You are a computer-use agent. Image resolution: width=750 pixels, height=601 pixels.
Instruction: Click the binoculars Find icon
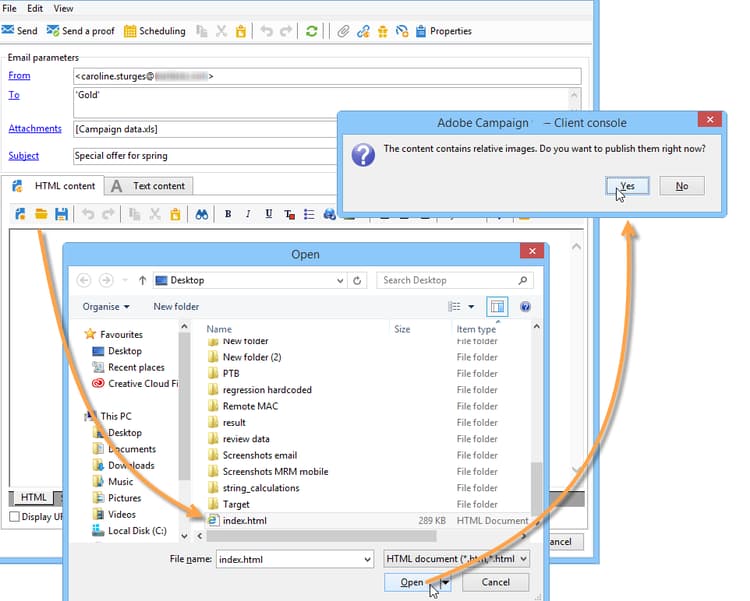click(201, 214)
